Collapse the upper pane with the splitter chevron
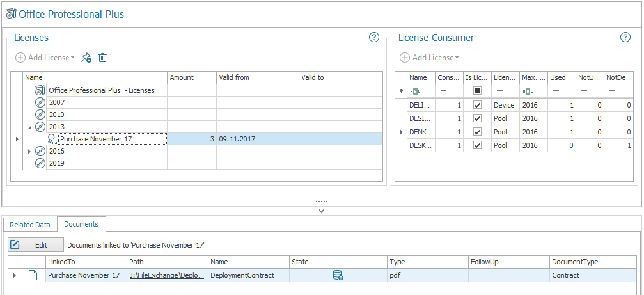This screenshot has width=644, height=295. click(x=322, y=211)
